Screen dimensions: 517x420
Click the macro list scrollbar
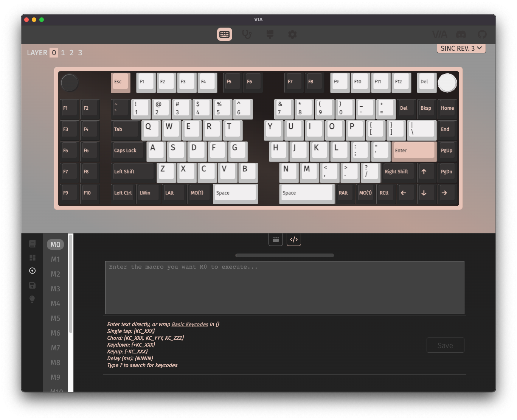pos(70,284)
